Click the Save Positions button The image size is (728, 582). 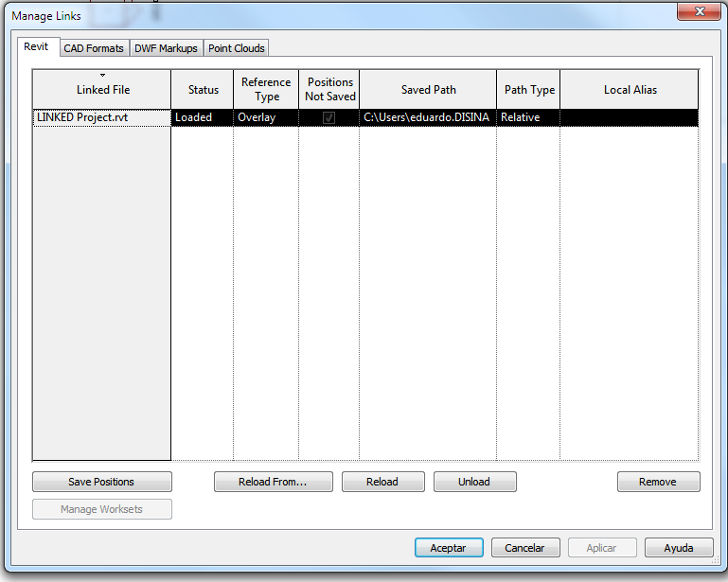coord(102,482)
